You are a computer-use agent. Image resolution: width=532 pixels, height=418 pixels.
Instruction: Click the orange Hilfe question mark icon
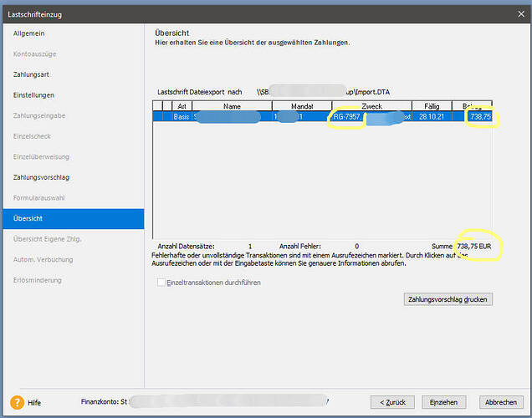tap(17, 402)
